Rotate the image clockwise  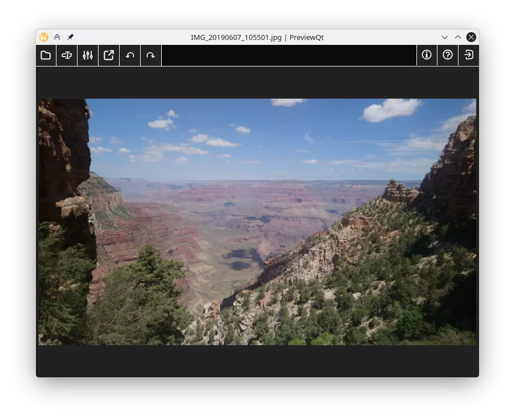(x=151, y=55)
